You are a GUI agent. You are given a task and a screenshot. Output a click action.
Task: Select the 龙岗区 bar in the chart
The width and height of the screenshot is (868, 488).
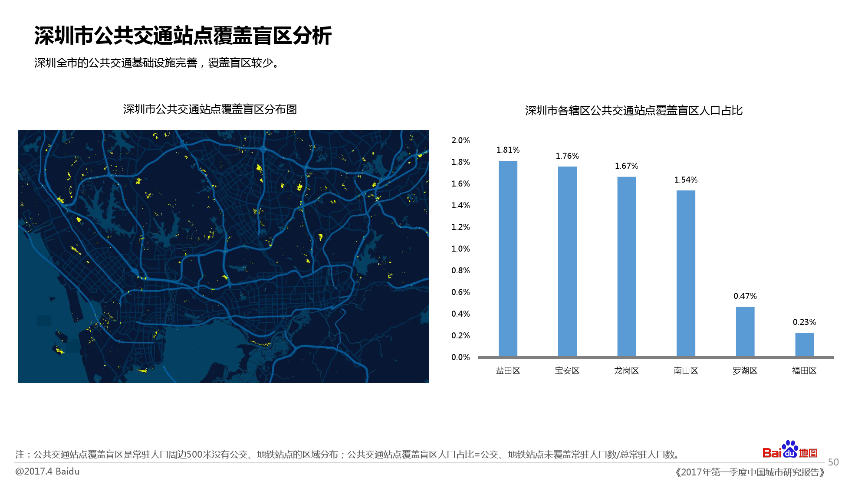(627, 267)
